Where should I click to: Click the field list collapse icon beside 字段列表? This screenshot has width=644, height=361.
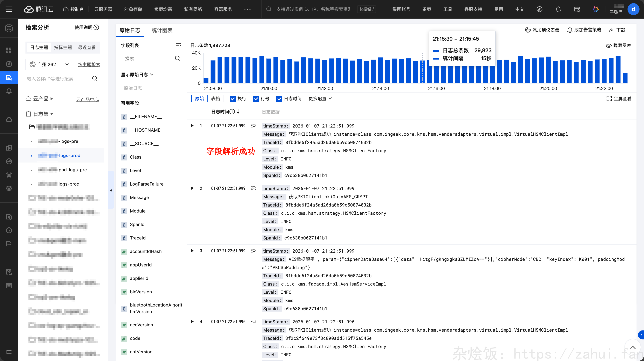(x=178, y=45)
